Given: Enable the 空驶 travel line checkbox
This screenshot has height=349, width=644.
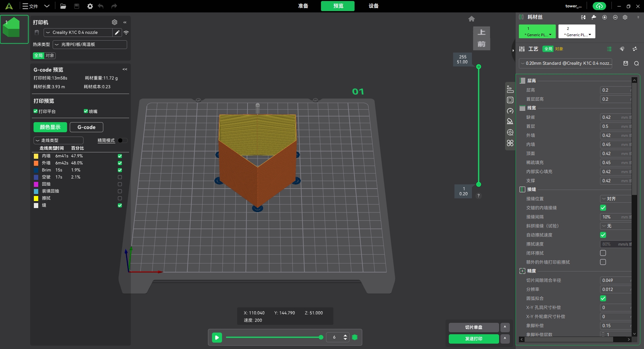Looking at the screenshot, I should click(120, 177).
